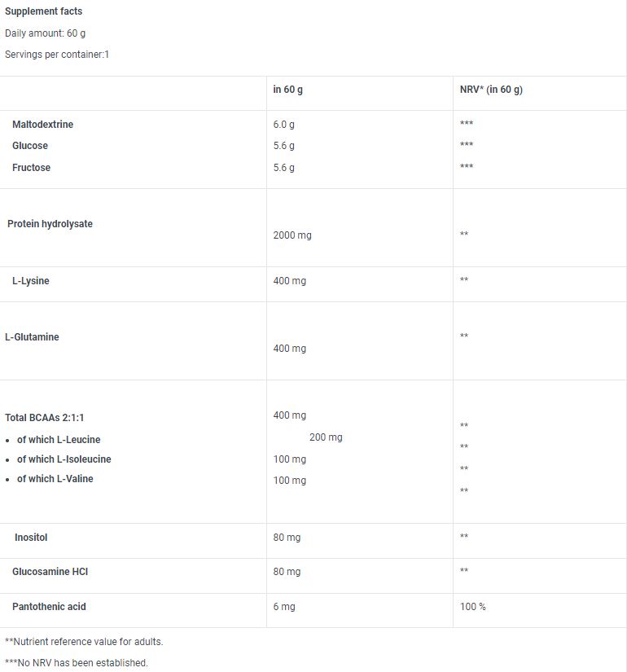627x672 pixels.
Task: Select the Daily amount: 60 g text
Action: point(45,33)
